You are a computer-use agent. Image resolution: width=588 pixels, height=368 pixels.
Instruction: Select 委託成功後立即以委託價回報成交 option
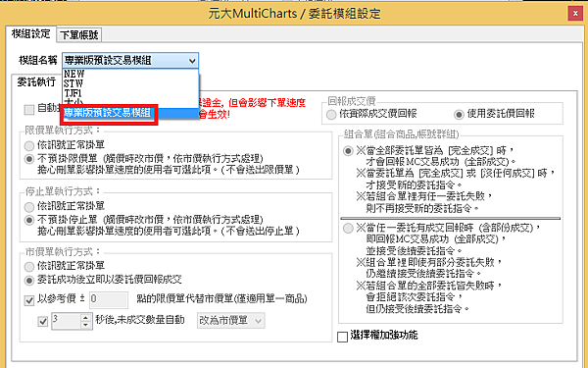coord(28,280)
